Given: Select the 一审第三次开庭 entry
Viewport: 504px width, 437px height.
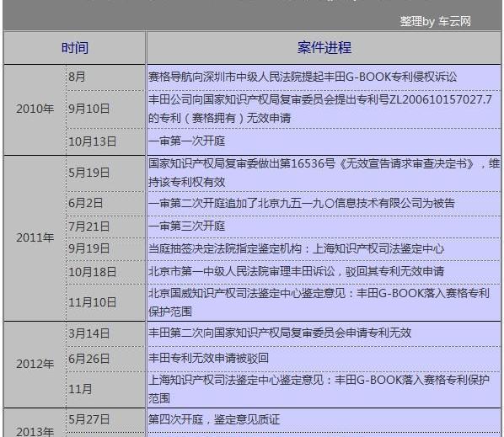Looking at the screenshot, I should [324, 226].
